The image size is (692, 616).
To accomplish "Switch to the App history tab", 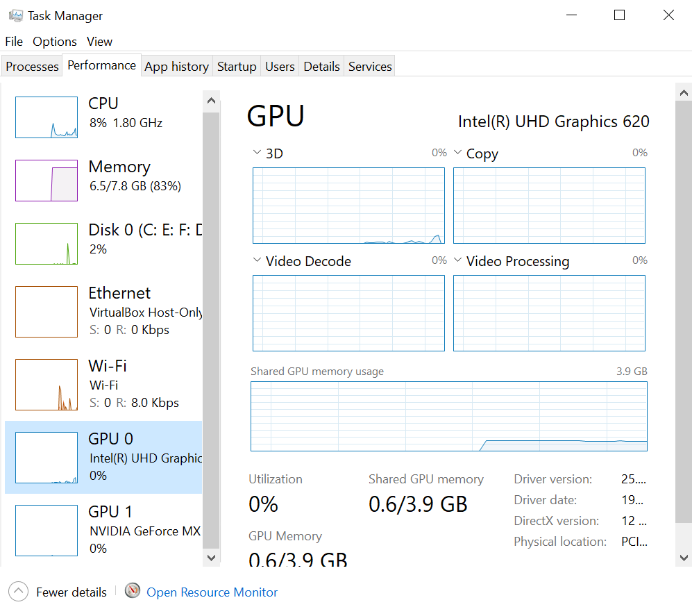I will pyautogui.click(x=176, y=66).
